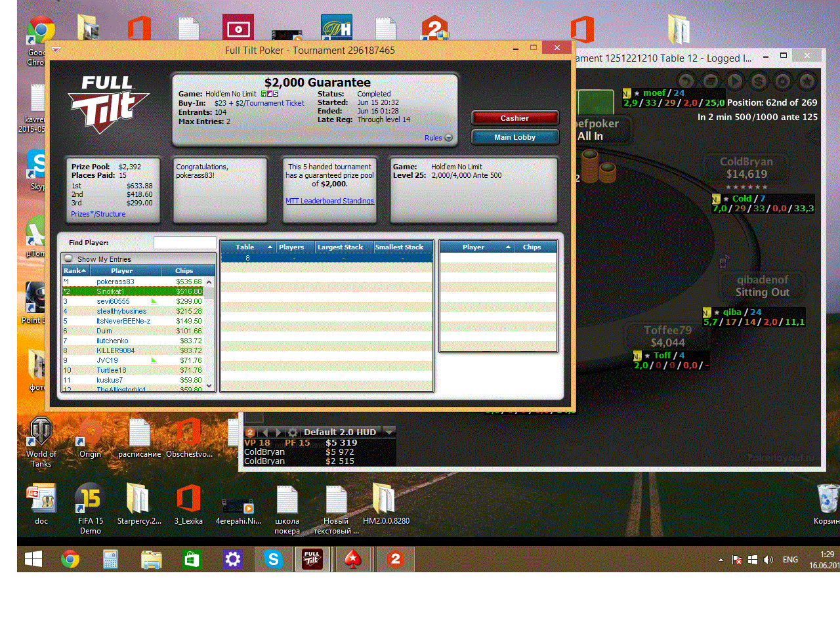The image size is (840, 630).
Task: Open the Cashier in Full Tilt
Action: (x=514, y=118)
